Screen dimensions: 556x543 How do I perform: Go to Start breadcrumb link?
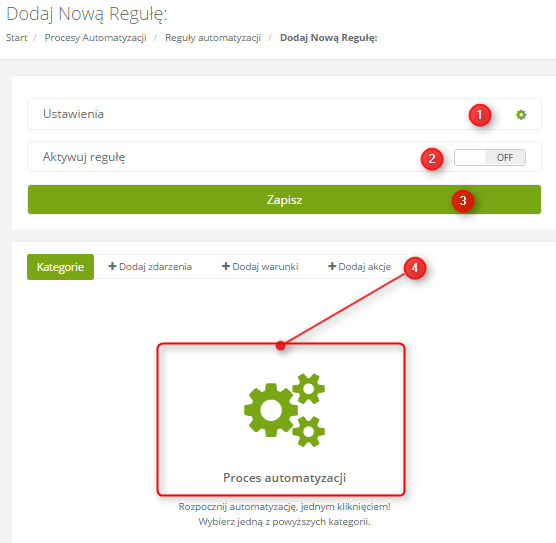[x=16, y=38]
